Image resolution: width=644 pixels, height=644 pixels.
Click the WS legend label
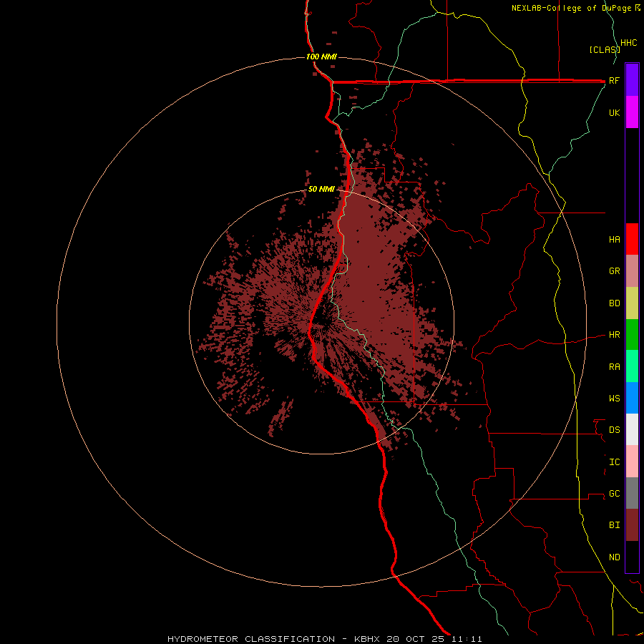click(614, 399)
